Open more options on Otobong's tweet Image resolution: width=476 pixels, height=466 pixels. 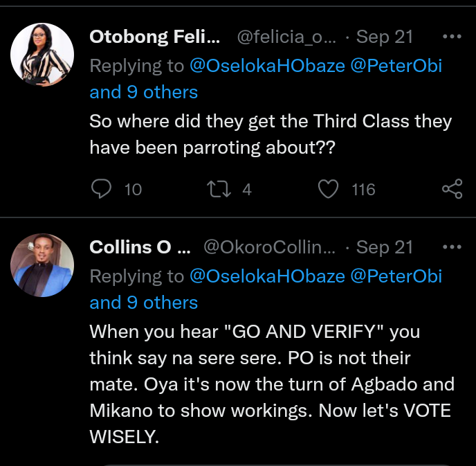(x=452, y=36)
